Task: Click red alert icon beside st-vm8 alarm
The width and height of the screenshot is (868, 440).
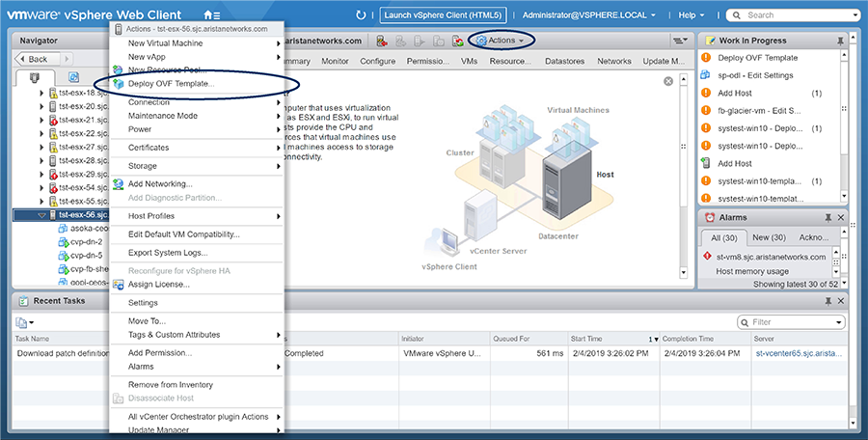Action: click(707, 256)
